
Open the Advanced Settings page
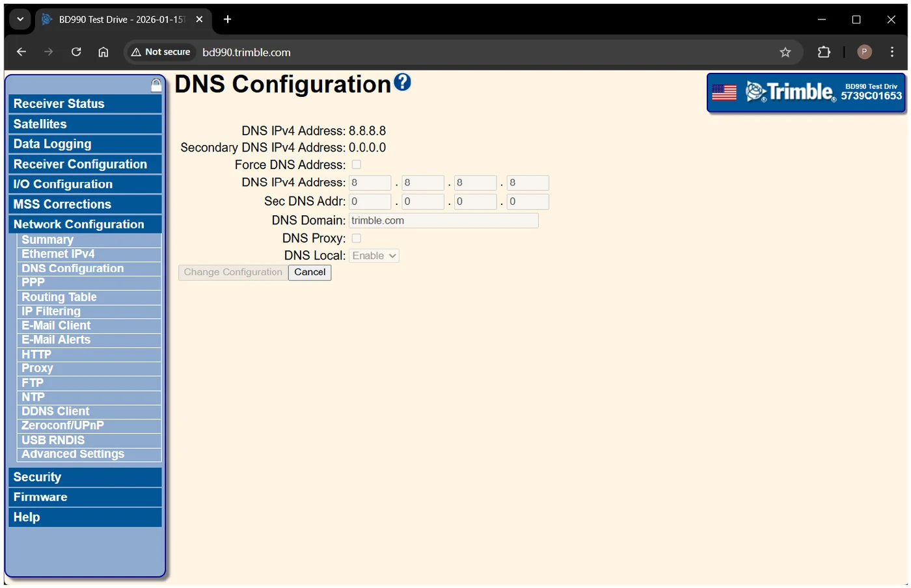pyautogui.click(x=90, y=455)
